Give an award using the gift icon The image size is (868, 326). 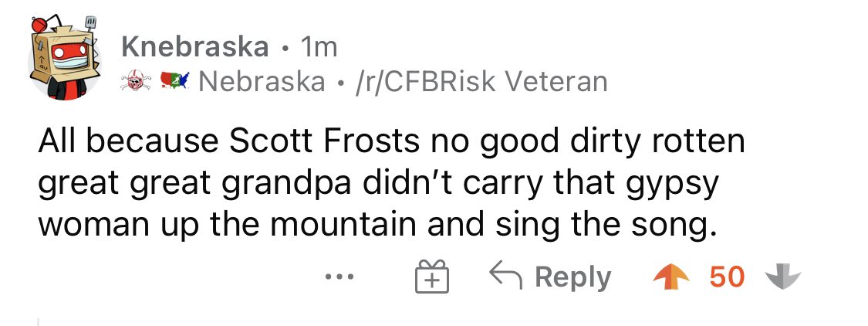432,277
